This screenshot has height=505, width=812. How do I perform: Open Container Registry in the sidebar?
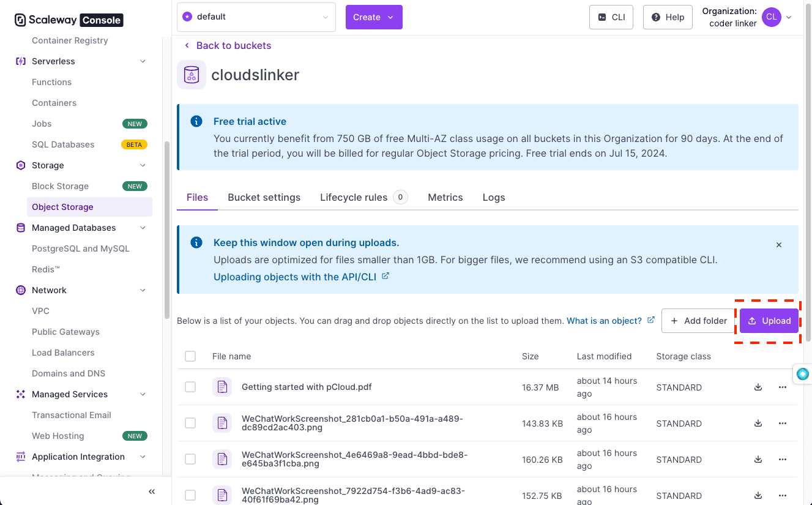pos(70,40)
